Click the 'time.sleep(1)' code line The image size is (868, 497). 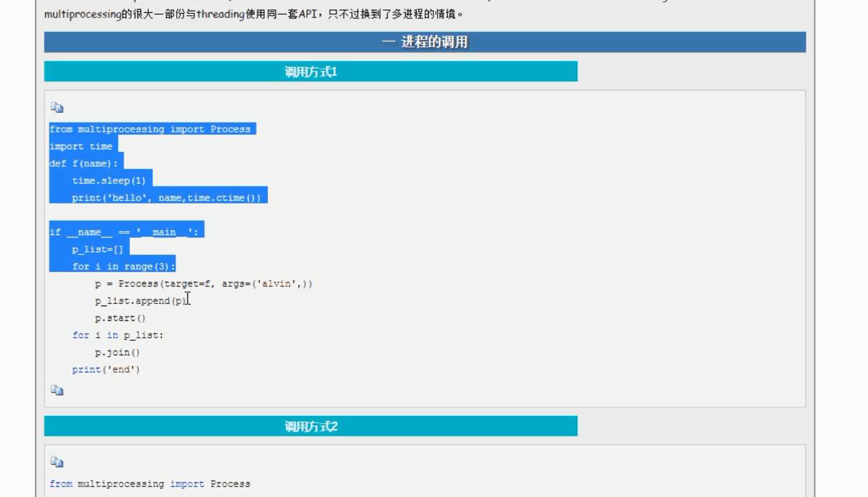[109, 181]
